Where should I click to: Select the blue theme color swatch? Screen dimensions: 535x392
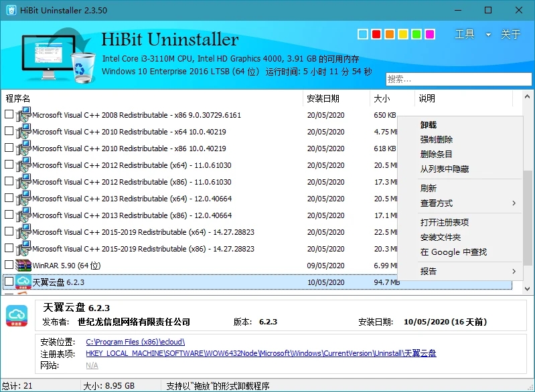click(x=363, y=34)
